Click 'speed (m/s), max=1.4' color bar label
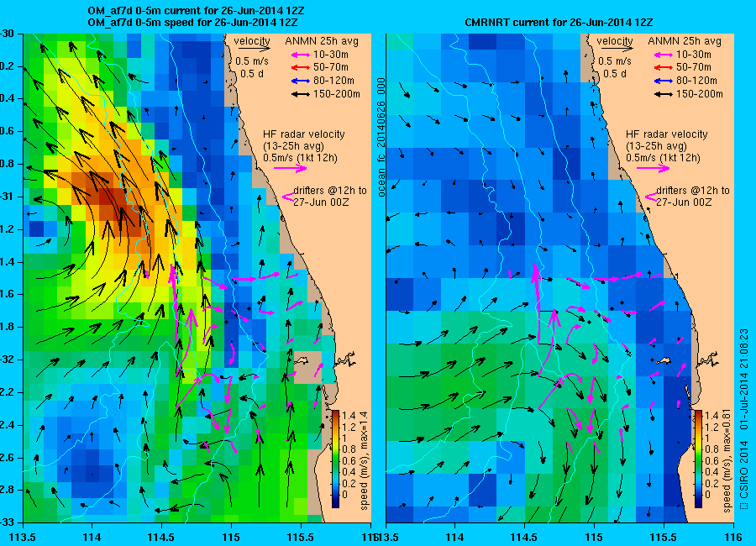 [x=364, y=460]
